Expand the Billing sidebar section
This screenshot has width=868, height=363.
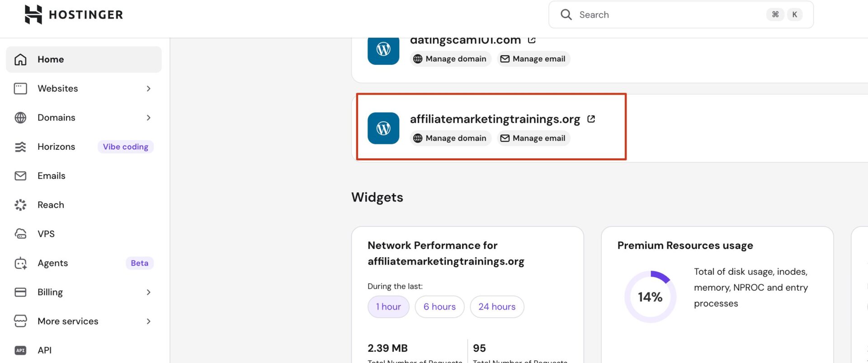tap(148, 292)
